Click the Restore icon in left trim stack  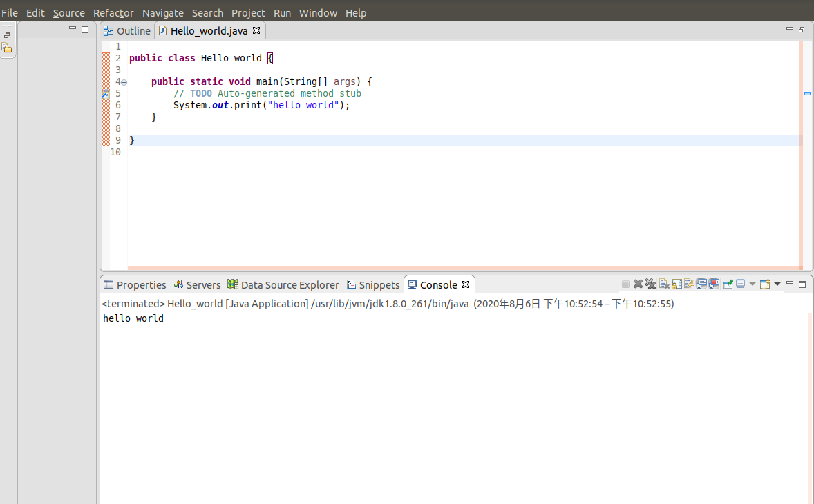7,35
